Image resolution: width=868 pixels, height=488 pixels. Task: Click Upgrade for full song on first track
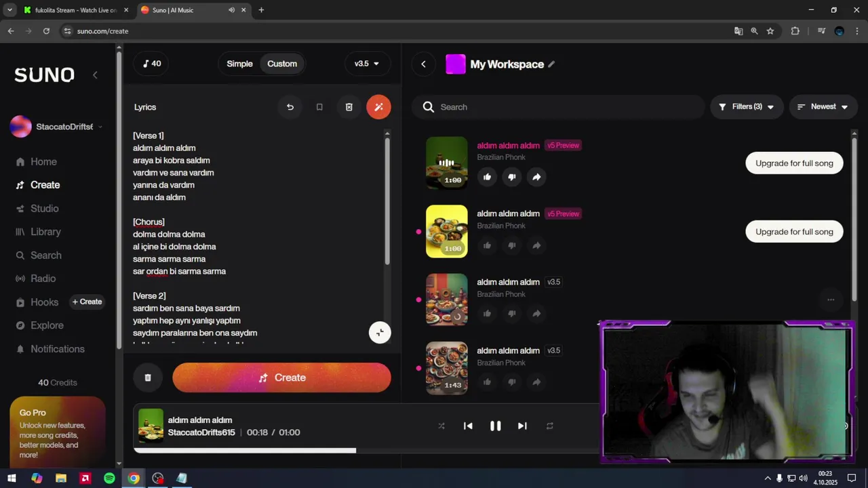click(794, 163)
